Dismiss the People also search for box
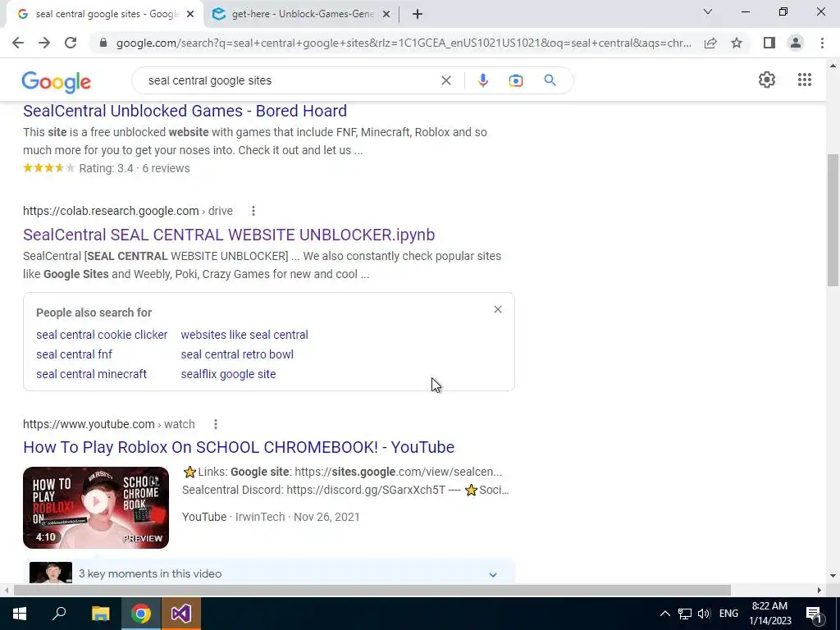This screenshot has height=630, width=840. 498,309
